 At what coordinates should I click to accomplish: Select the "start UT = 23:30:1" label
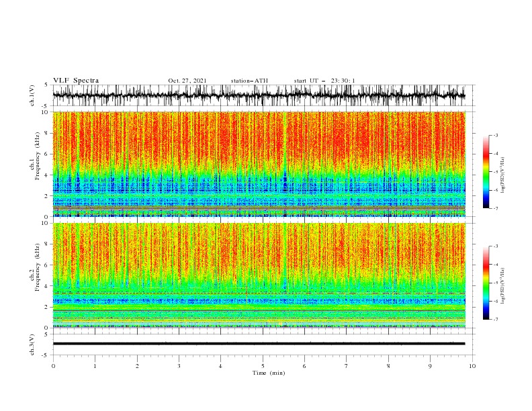(324, 81)
